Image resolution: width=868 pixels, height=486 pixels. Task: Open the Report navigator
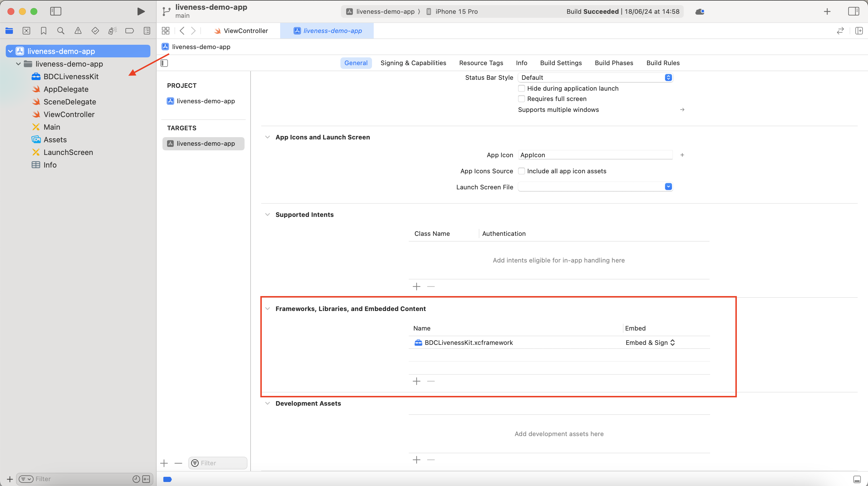[x=147, y=31]
